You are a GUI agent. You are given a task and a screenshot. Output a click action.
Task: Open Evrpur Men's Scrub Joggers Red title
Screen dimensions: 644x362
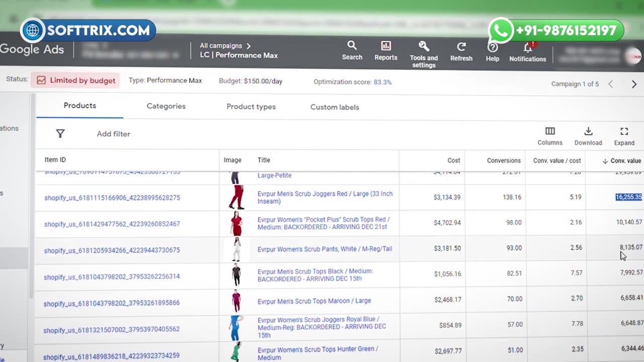325,197
